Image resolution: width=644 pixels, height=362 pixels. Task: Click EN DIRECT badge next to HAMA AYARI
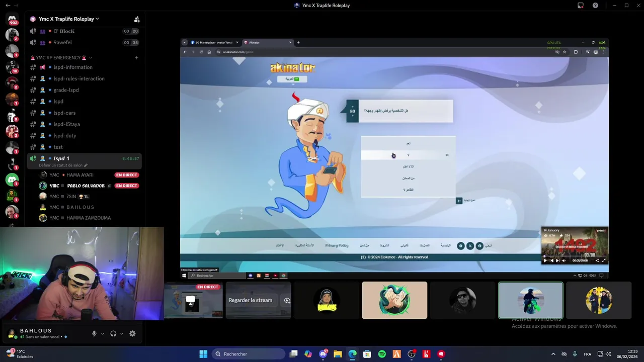(126, 175)
